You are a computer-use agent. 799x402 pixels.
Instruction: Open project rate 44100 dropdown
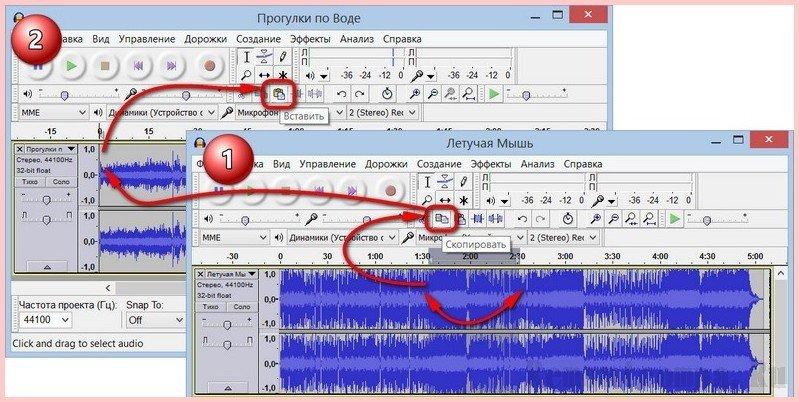(x=45, y=320)
